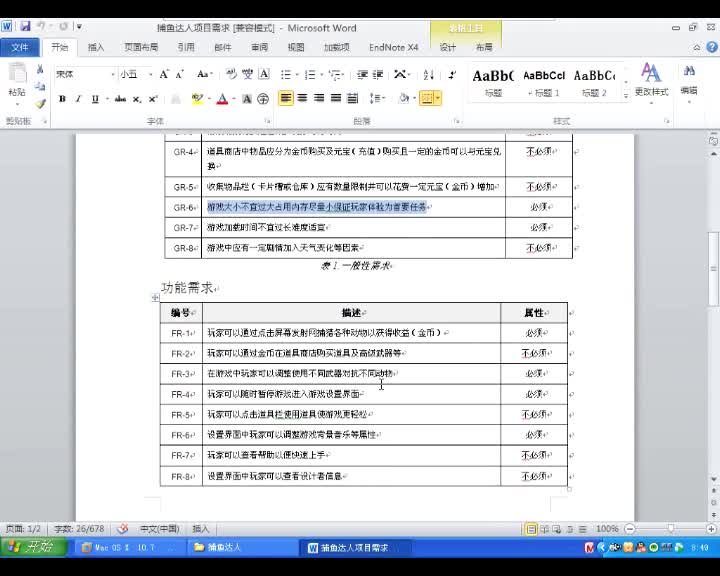
Task: Click the zoom slider in status bar
Action: click(x=668, y=528)
